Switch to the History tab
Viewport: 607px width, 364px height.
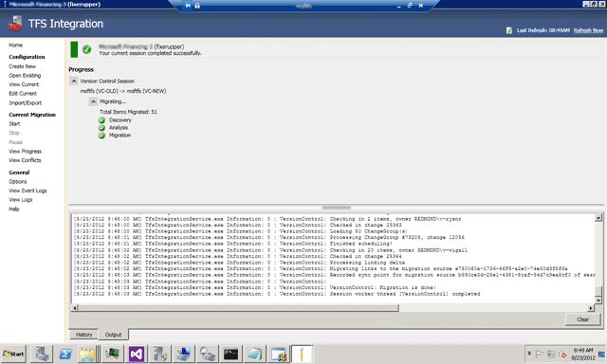84,335
